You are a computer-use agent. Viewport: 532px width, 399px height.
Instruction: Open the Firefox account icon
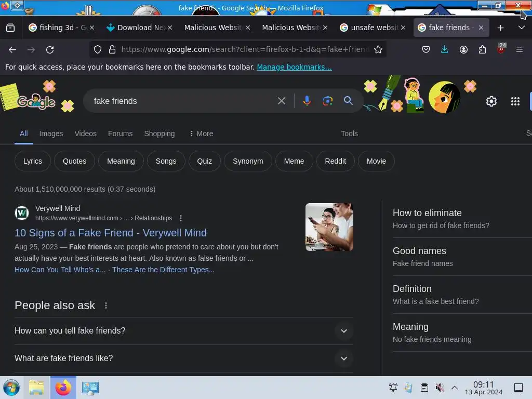[x=463, y=49]
